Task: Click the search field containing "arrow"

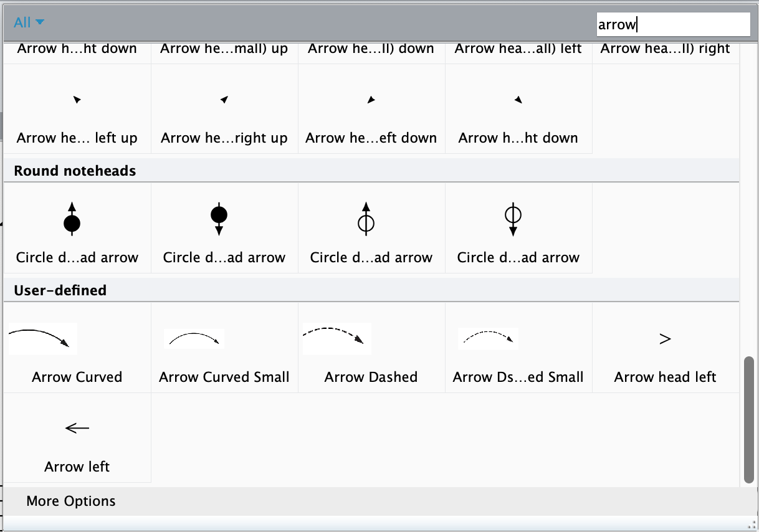Action: 672,24
